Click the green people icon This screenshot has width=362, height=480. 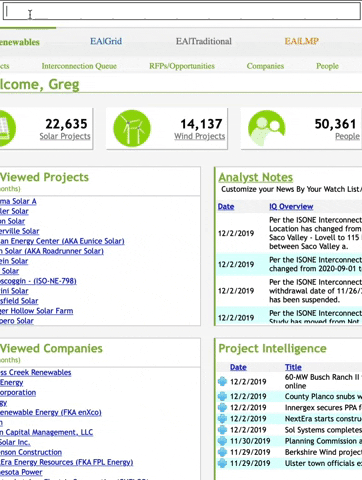[267, 128]
